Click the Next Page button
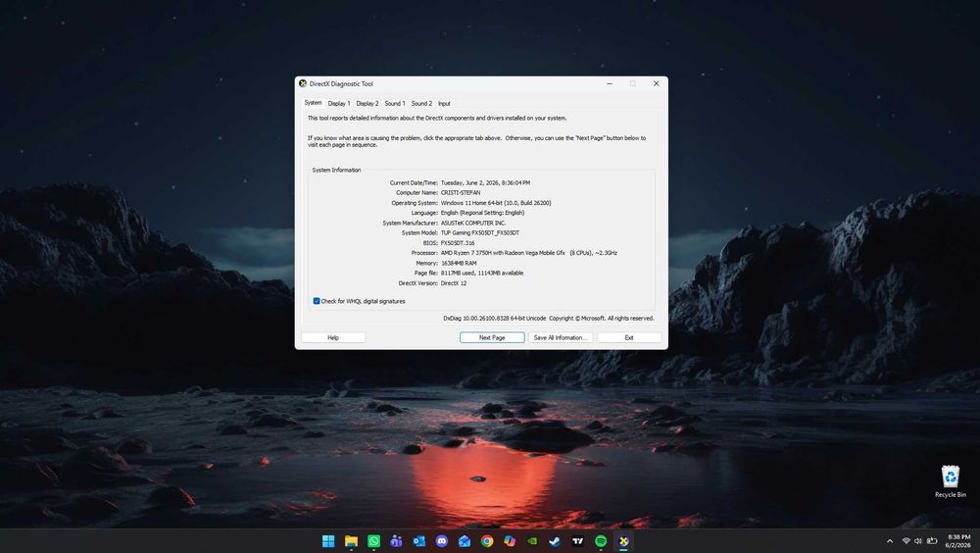Screen dimensions: 980x553 (492, 338)
